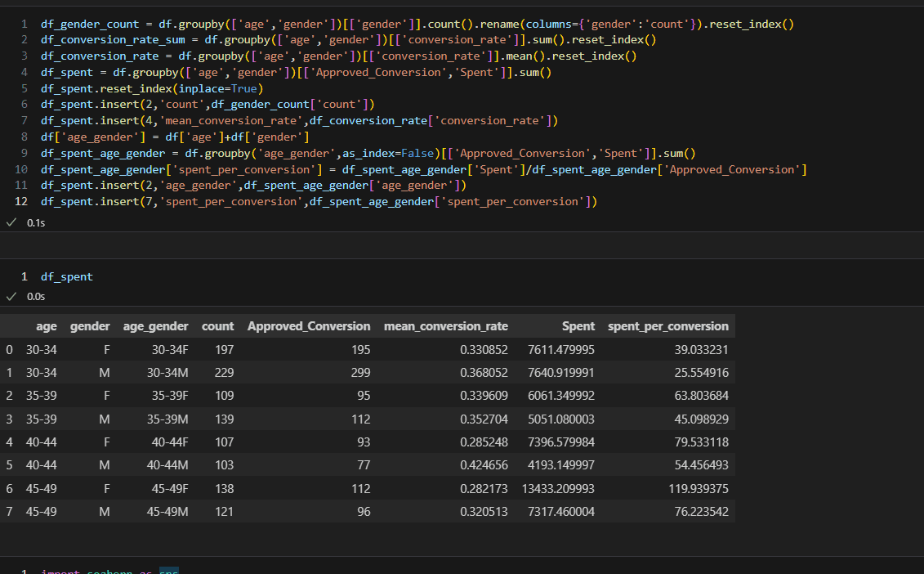This screenshot has width=924, height=574.
Task: Click count value 229
Action: point(224,373)
